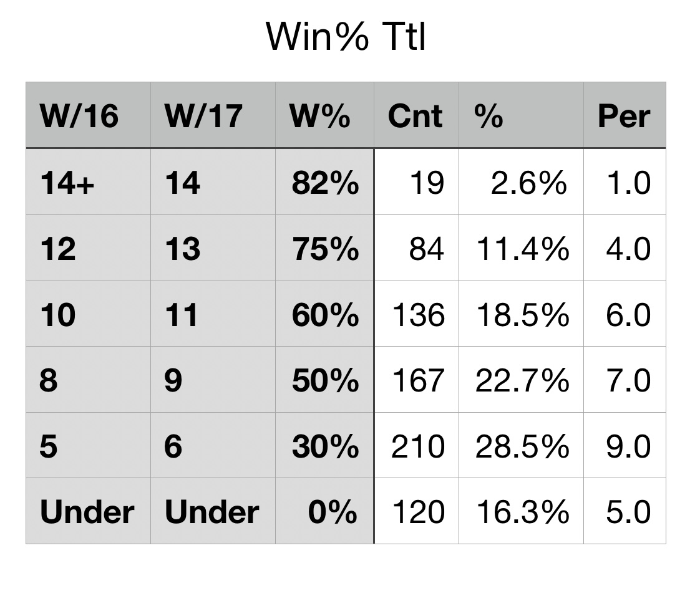Click the 82% win percentage cell

pos(325,183)
